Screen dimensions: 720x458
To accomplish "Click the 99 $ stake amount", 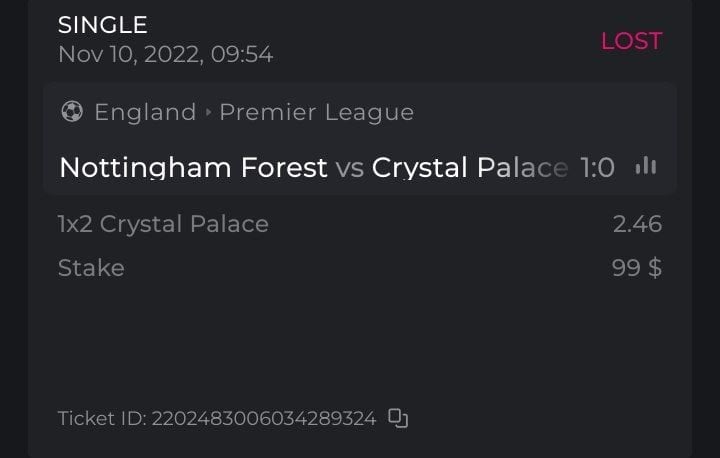I will pos(637,268).
